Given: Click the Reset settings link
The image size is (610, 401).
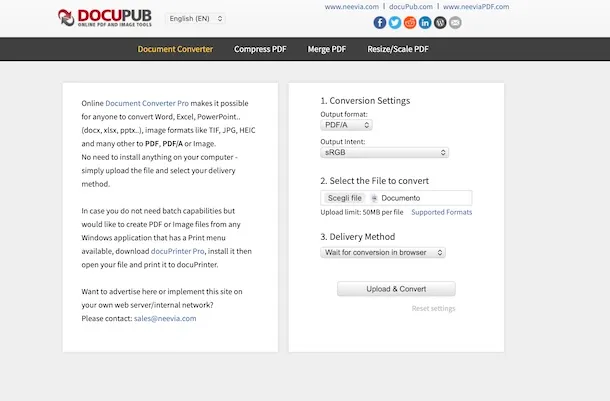Looking at the screenshot, I should click(x=433, y=308).
